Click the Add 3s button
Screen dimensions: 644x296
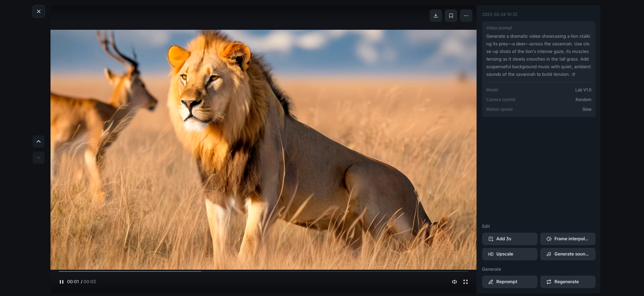click(x=510, y=239)
